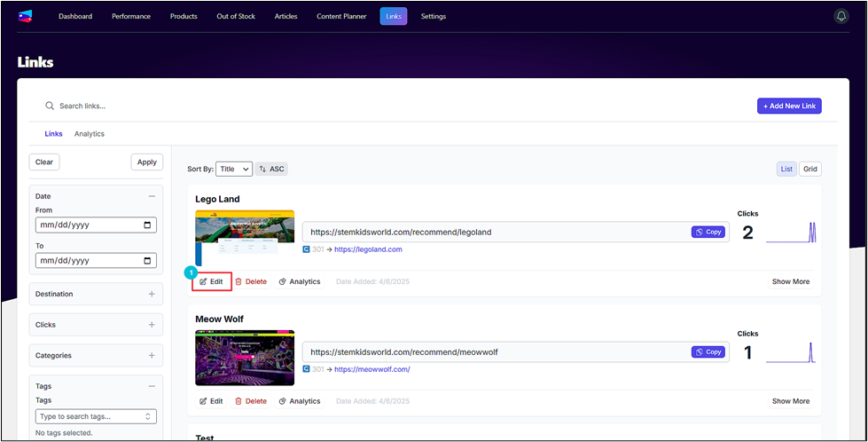Screen dimensions: 868x442
Task: Expand the Destination filter
Action: (x=152, y=294)
